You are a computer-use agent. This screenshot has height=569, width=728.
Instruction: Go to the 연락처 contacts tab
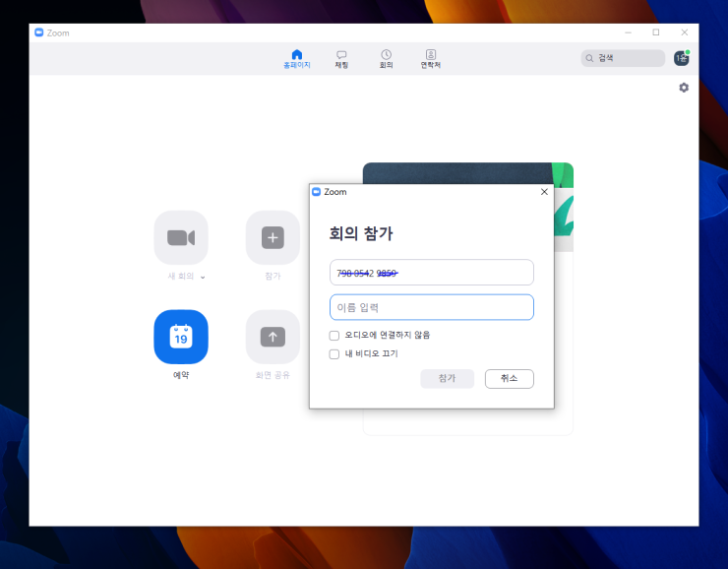tap(430, 59)
